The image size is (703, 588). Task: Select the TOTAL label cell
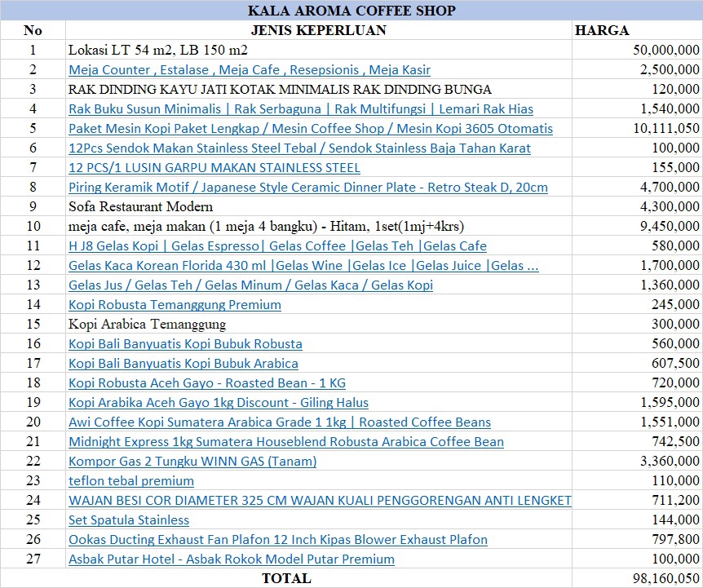(x=286, y=578)
